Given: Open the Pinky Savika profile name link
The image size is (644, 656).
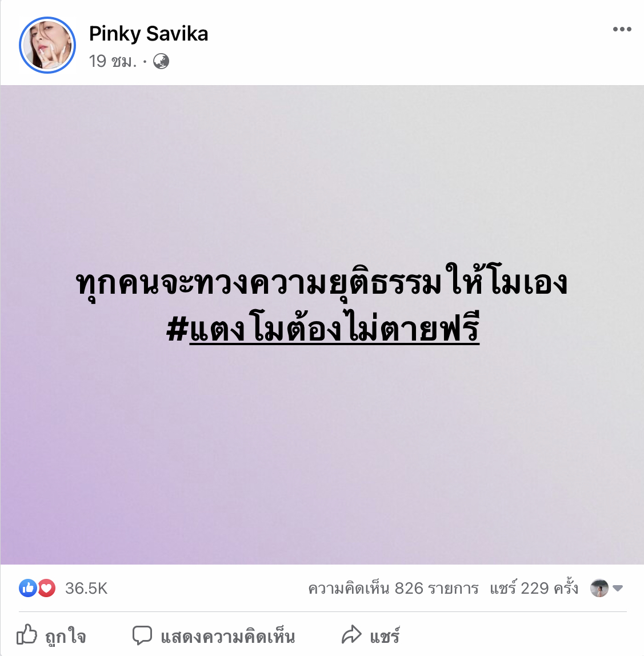Looking at the screenshot, I should (x=149, y=34).
